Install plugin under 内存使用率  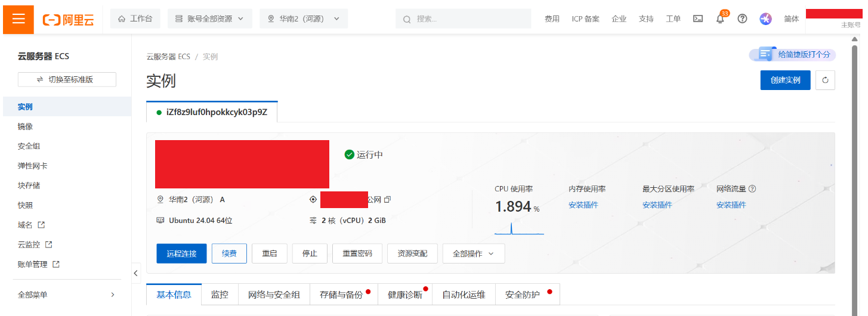pos(583,205)
